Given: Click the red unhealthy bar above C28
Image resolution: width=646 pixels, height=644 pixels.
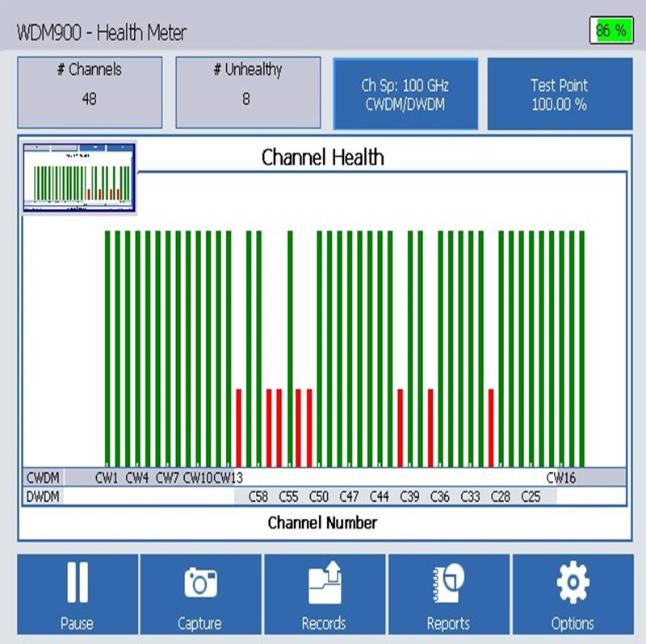Looking at the screenshot, I should (x=491, y=428).
